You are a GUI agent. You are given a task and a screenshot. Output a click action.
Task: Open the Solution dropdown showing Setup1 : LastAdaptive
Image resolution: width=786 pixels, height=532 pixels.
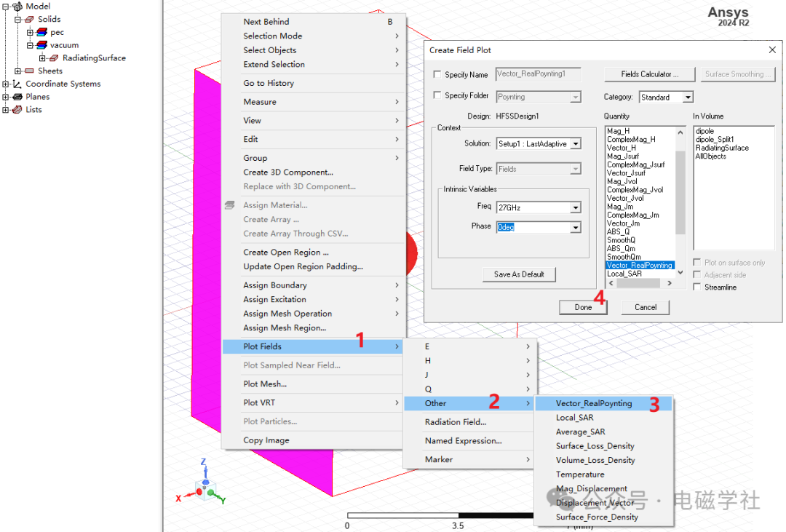(x=576, y=144)
